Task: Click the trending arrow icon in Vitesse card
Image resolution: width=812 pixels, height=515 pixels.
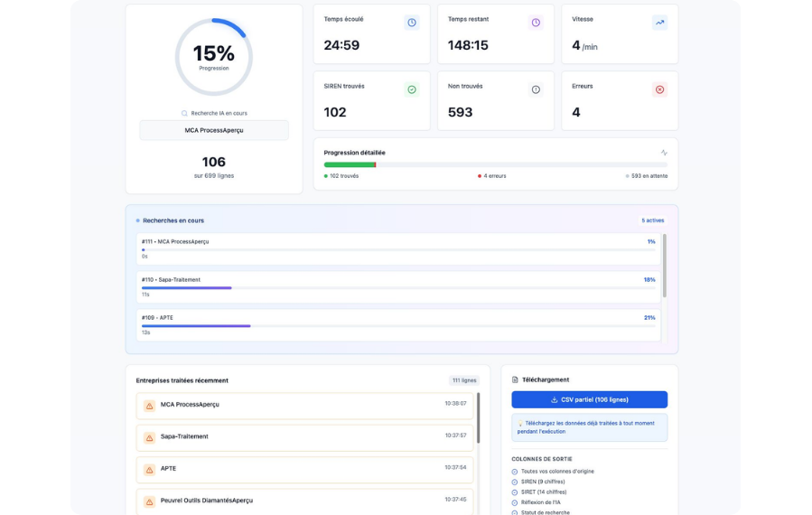Action: 659,23
